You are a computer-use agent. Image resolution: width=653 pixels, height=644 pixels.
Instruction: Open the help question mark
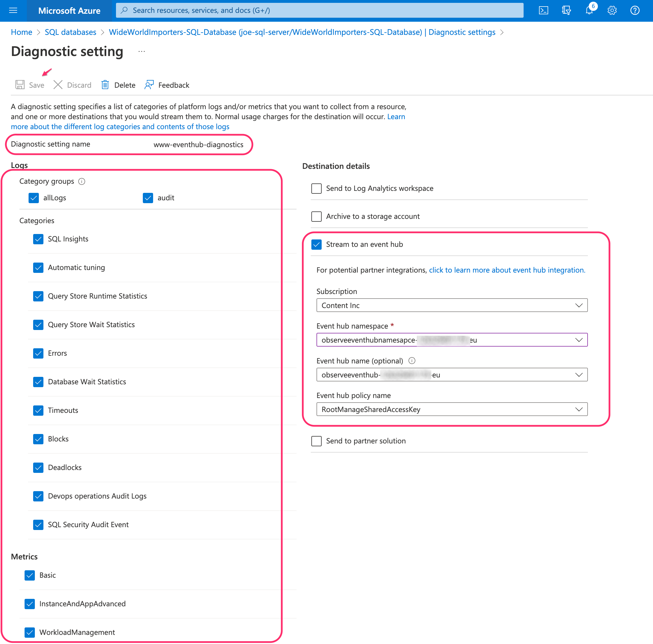[634, 11]
